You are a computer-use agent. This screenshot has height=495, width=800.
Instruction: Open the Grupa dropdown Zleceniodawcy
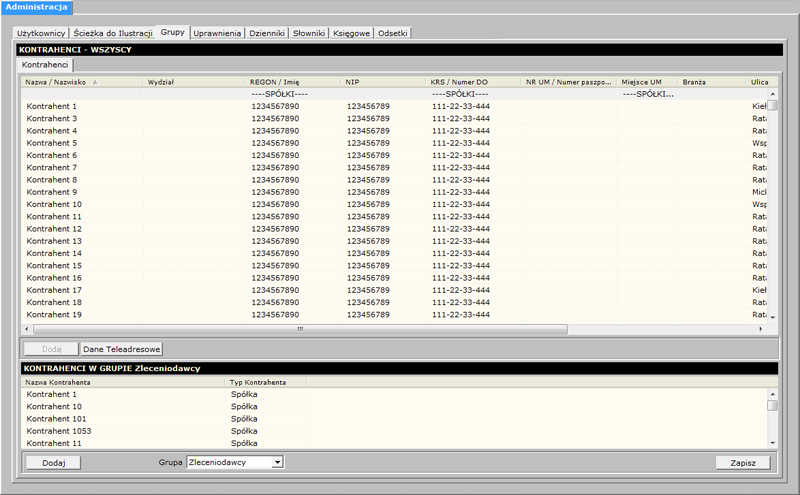point(235,462)
